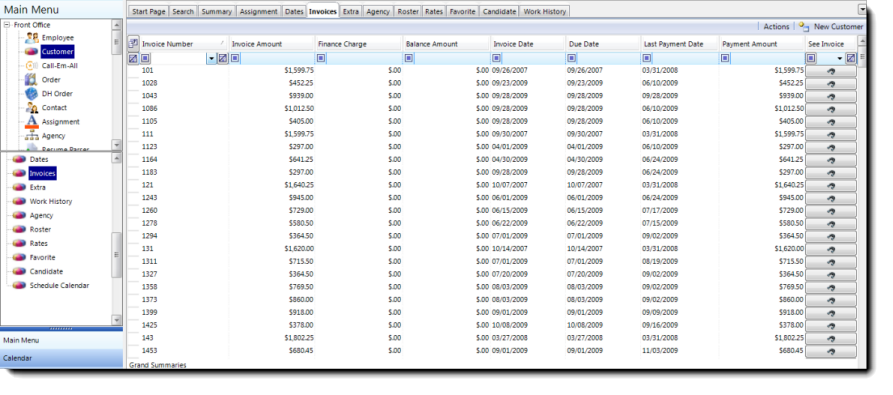The width and height of the screenshot is (893, 395).
Task: Click filter operator icon for Balance Amount
Action: [409, 58]
